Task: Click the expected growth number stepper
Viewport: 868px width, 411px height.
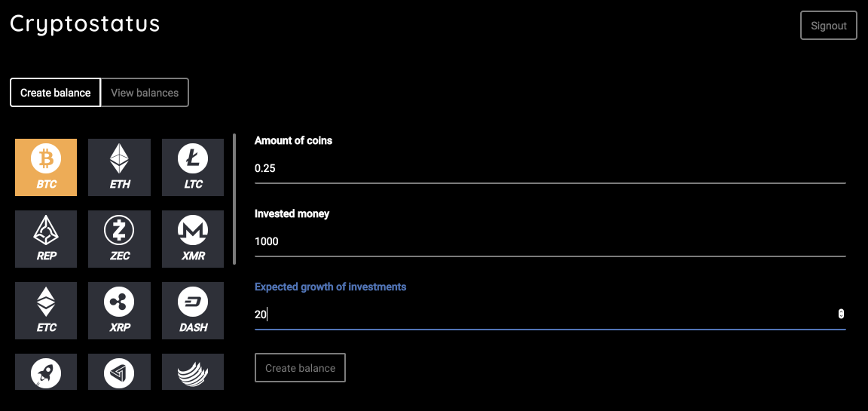Action: [x=841, y=314]
